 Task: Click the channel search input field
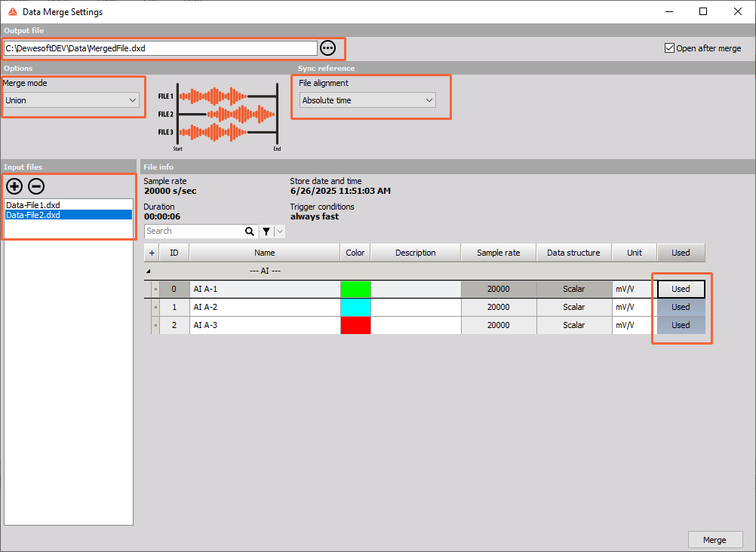(196, 231)
